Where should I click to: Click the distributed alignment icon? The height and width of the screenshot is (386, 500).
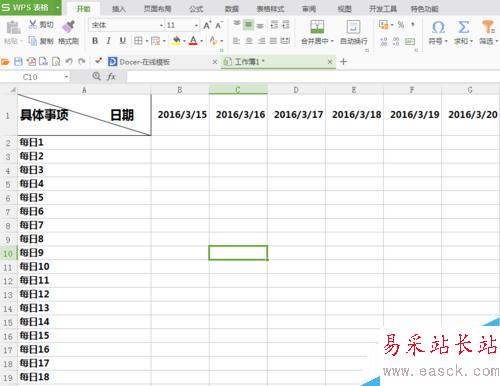(285, 41)
